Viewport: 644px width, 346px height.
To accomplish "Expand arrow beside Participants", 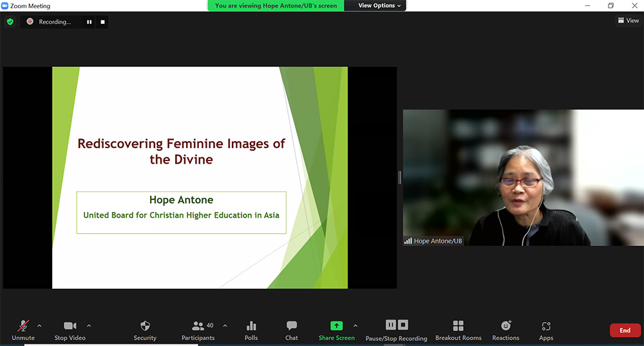I will coord(225,326).
